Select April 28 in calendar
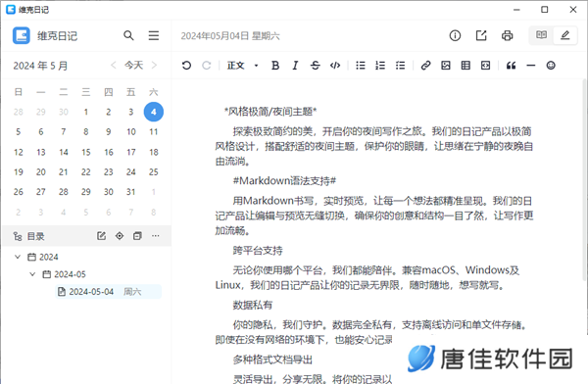 (x=19, y=112)
